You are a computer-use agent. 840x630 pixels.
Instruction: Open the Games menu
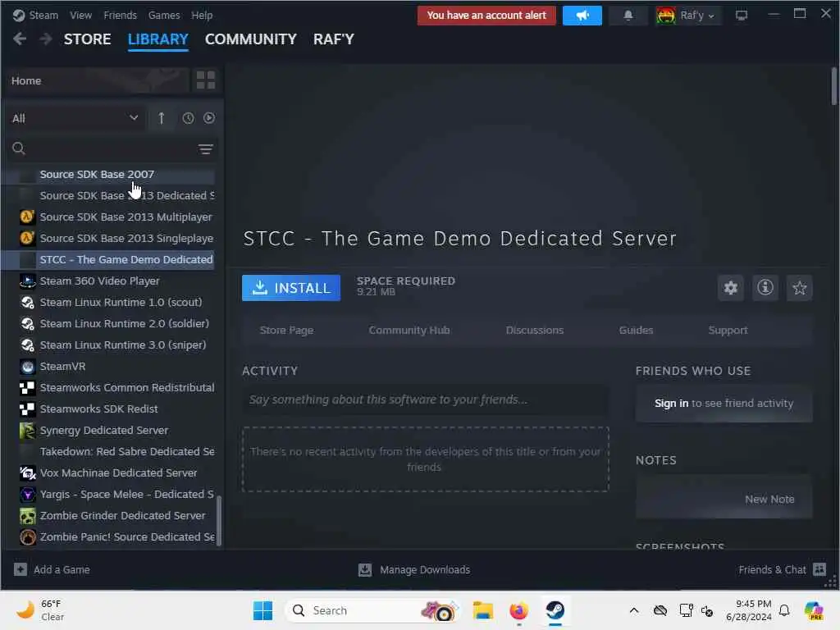[x=164, y=15]
